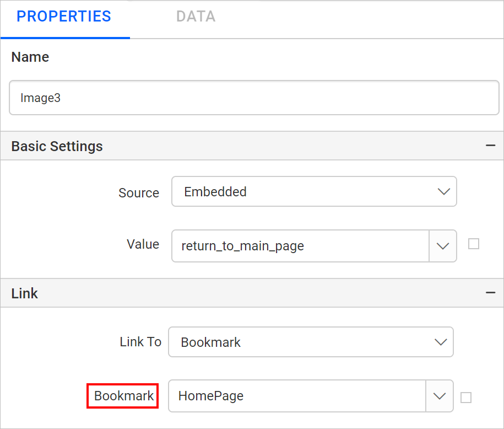Click the Link To label
The height and width of the screenshot is (429, 504).
pyautogui.click(x=140, y=342)
